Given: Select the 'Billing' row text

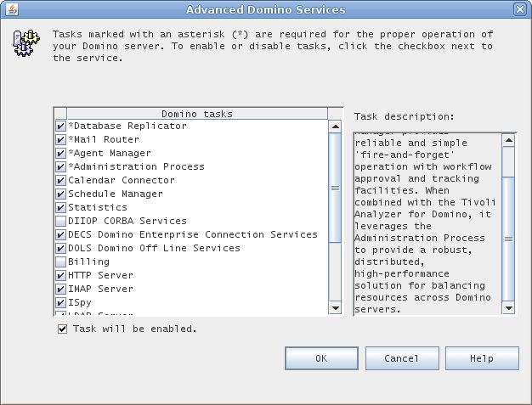Looking at the screenshot, I should tap(89, 262).
